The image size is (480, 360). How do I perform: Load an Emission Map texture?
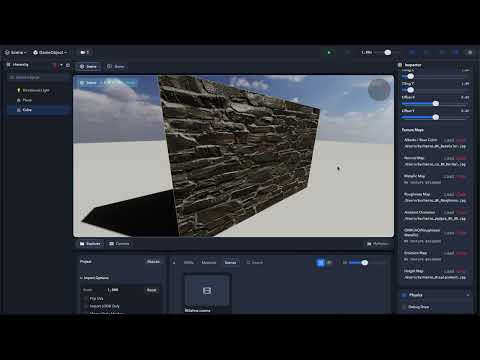(x=449, y=253)
